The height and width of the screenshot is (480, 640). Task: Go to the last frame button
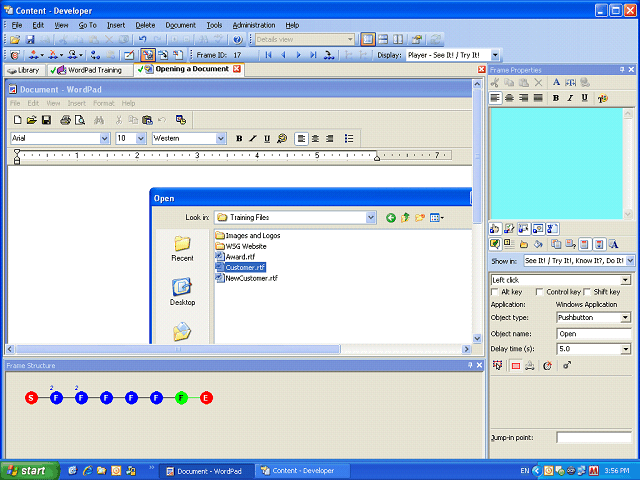pos(313,55)
